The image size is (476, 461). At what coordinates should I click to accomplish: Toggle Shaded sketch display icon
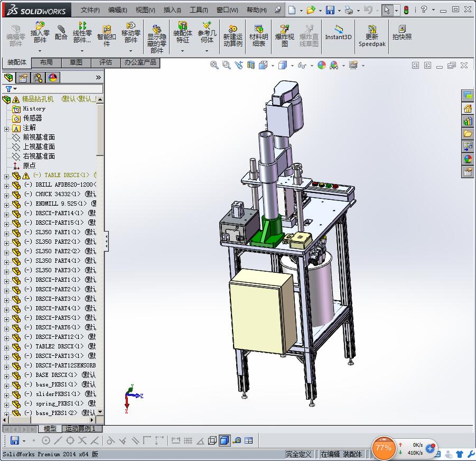coord(225,440)
